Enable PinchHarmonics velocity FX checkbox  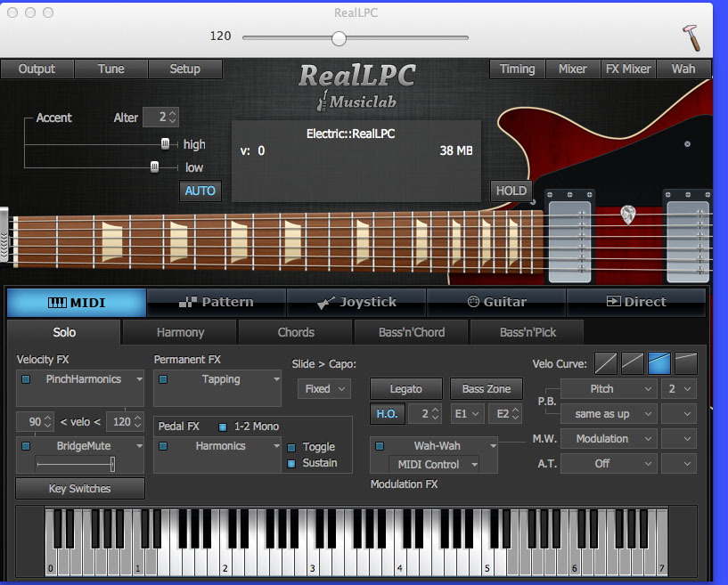point(26,379)
